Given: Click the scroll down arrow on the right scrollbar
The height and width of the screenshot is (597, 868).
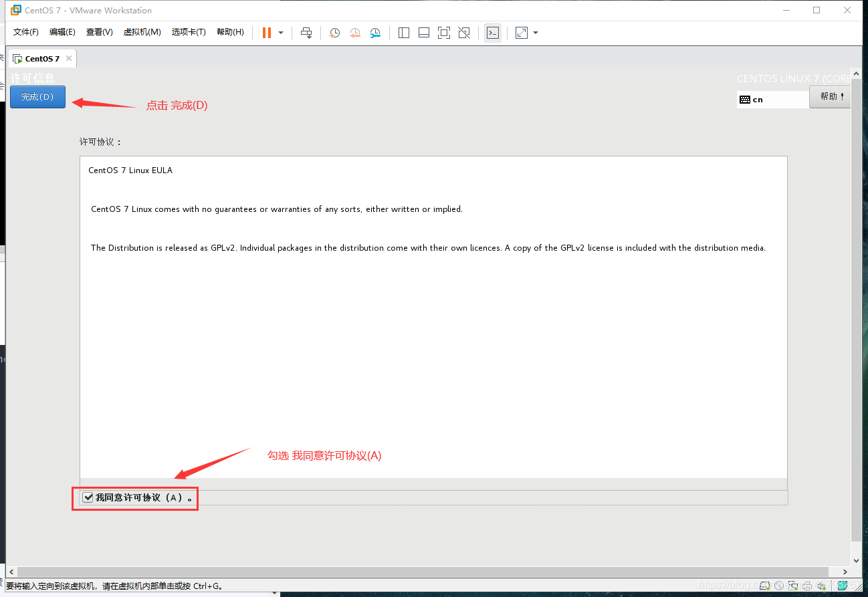Looking at the screenshot, I should point(857,561).
